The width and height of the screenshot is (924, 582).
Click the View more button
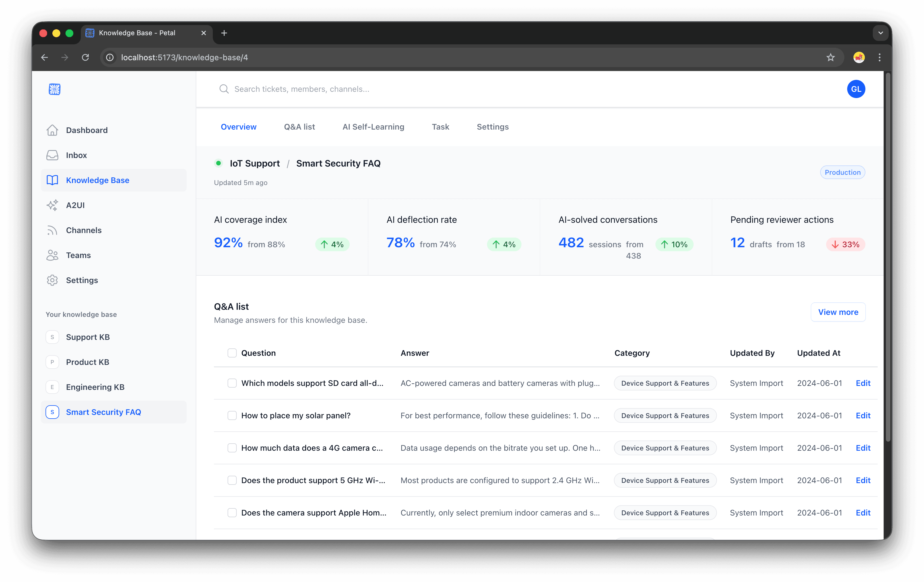[838, 312]
